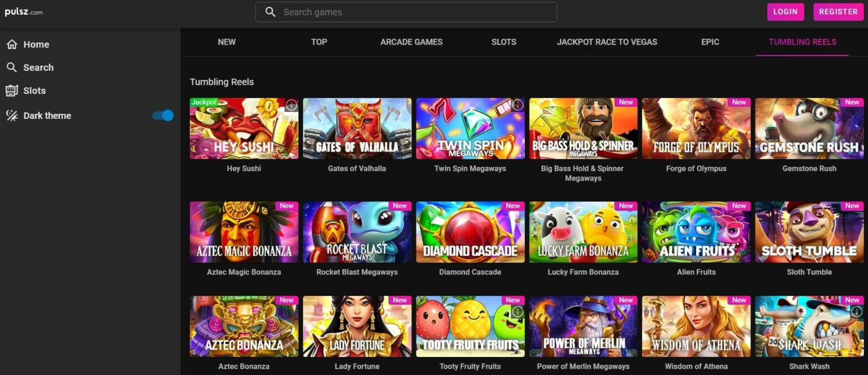Screen dimensions: 868x375
Task: Click the Search magnifier icon in sidebar
Action: [x=12, y=67]
